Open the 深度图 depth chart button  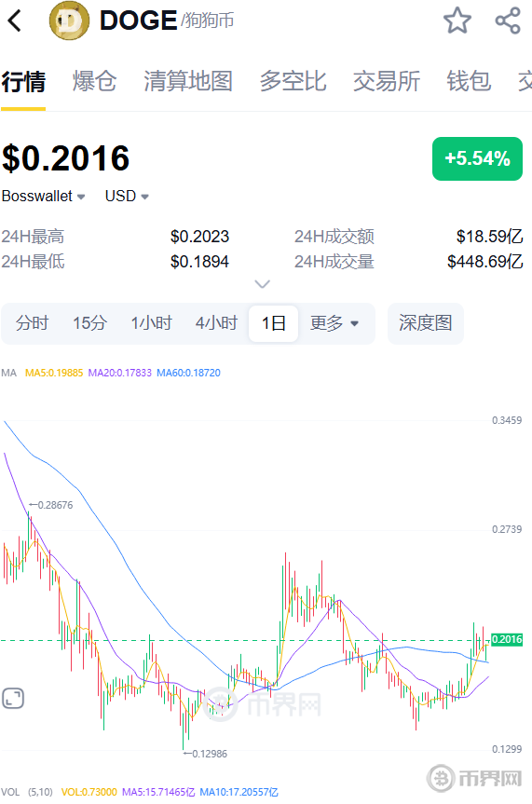tap(426, 323)
